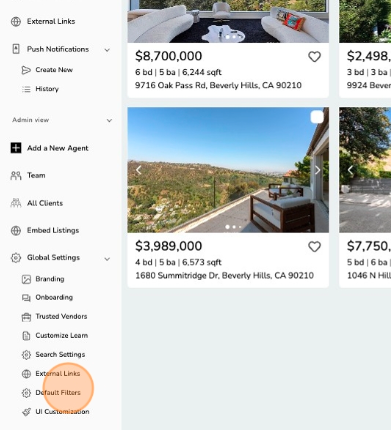The height and width of the screenshot is (430, 391).
Task: Collapse the Push Notifications chevron
Action: click(x=107, y=50)
